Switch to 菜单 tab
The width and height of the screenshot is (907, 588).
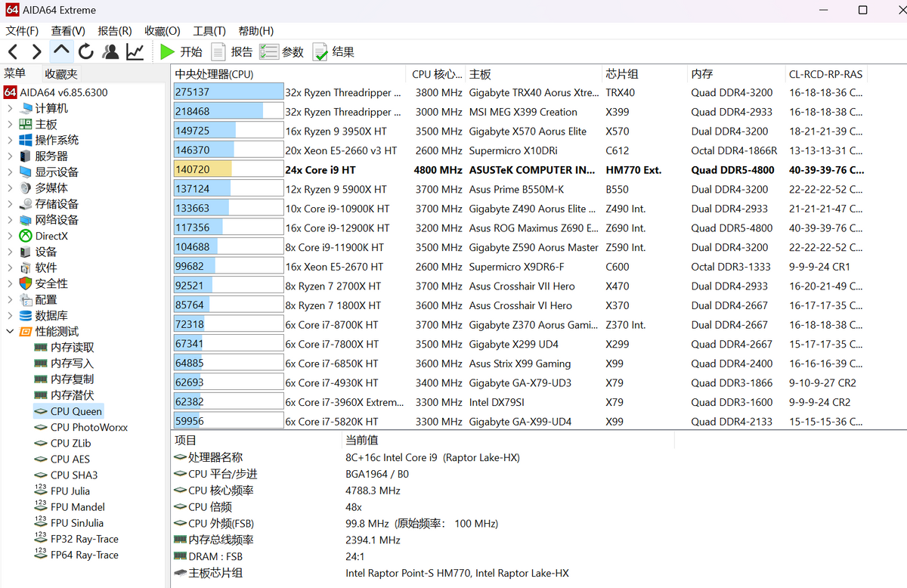[x=14, y=73]
